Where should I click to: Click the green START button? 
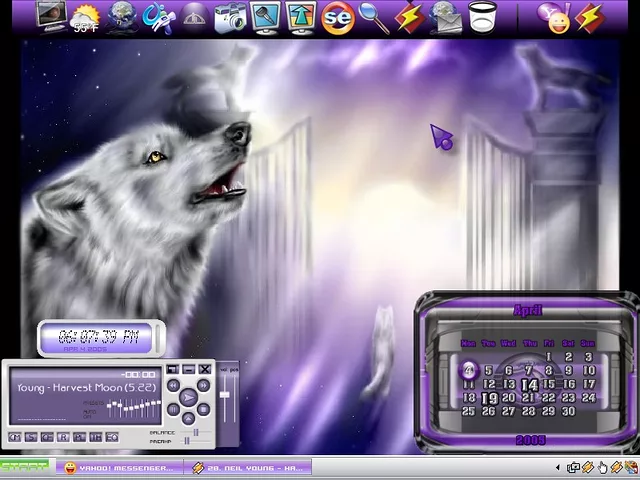[25, 467]
